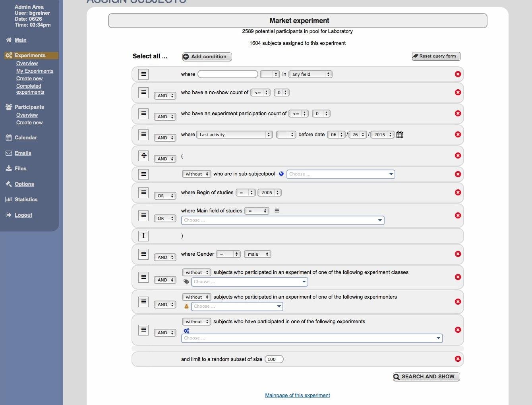The width and height of the screenshot is (532, 405).
Task: Click the globe help icon on the sub-subjectpool condition
Action: (x=281, y=174)
